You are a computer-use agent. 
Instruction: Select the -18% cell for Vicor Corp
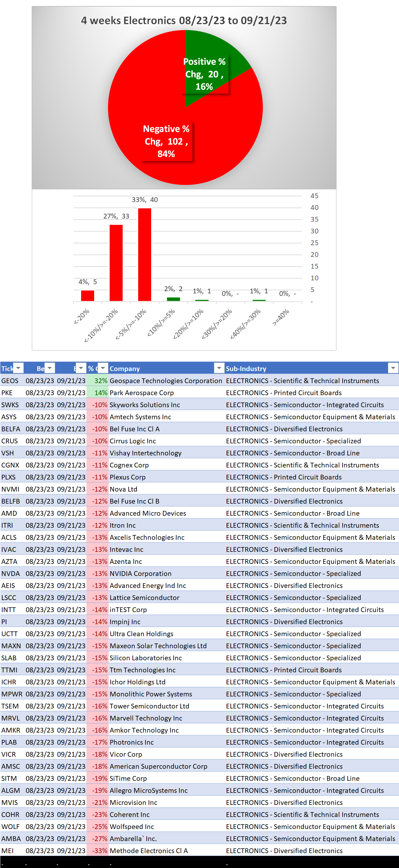pos(98,754)
